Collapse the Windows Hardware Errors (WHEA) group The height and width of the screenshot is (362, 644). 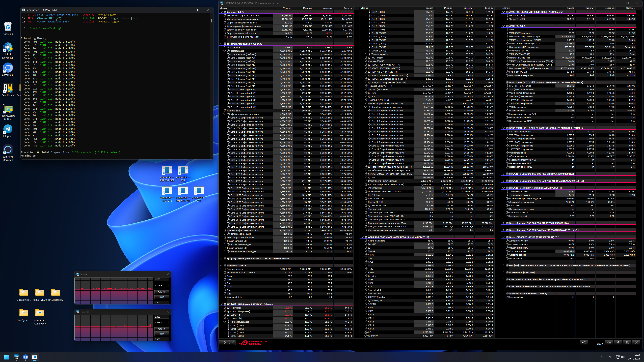click(x=503, y=294)
